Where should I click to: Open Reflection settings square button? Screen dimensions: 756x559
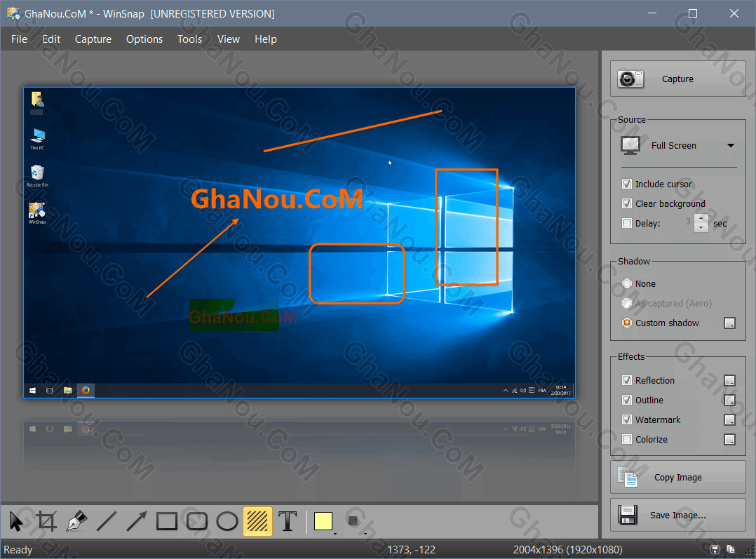tap(729, 381)
